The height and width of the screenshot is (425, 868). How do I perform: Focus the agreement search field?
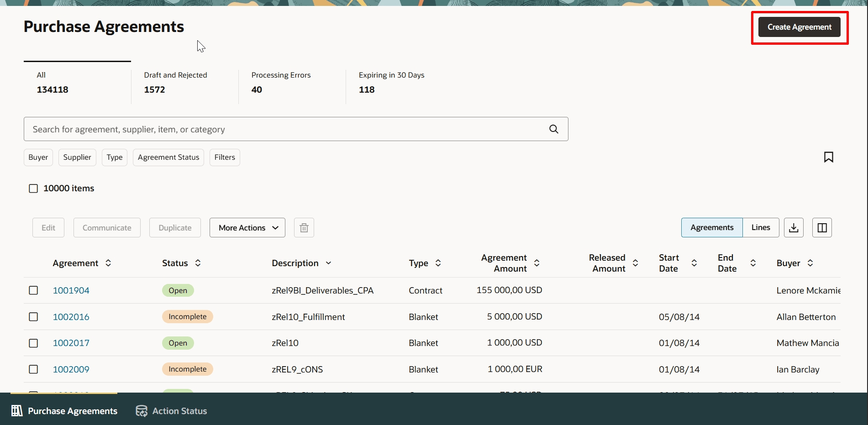296,129
